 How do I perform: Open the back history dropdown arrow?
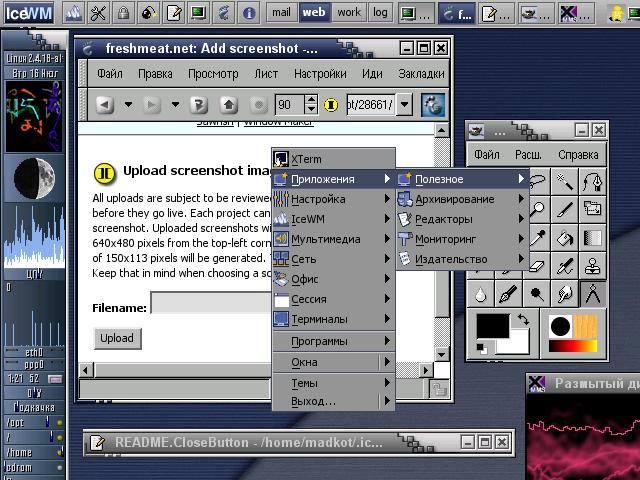point(128,105)
